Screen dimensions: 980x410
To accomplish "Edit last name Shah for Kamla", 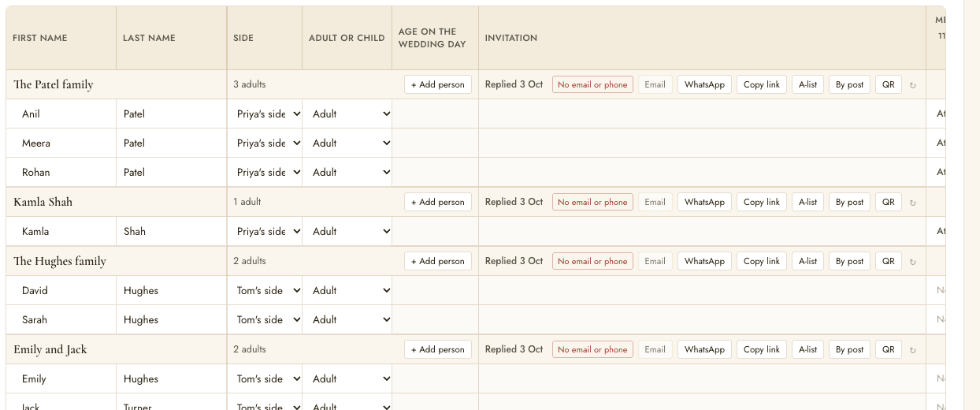I will click(x=171, y=231).
